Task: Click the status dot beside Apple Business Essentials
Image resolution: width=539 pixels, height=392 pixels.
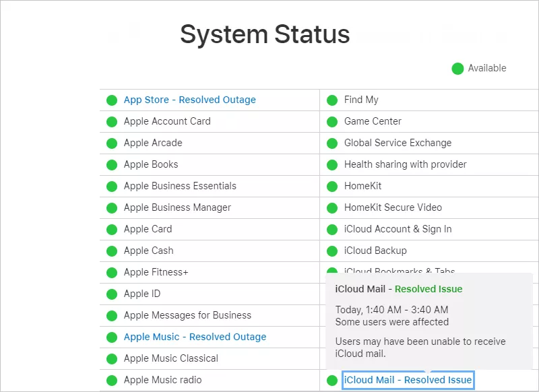Action: pyautogui.click(x=112, y=187)
